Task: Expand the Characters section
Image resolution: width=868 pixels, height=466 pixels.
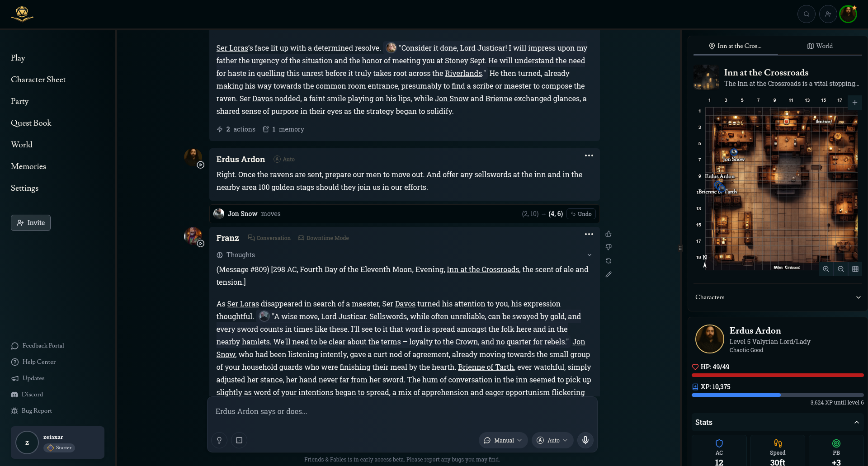Action: 858,297
